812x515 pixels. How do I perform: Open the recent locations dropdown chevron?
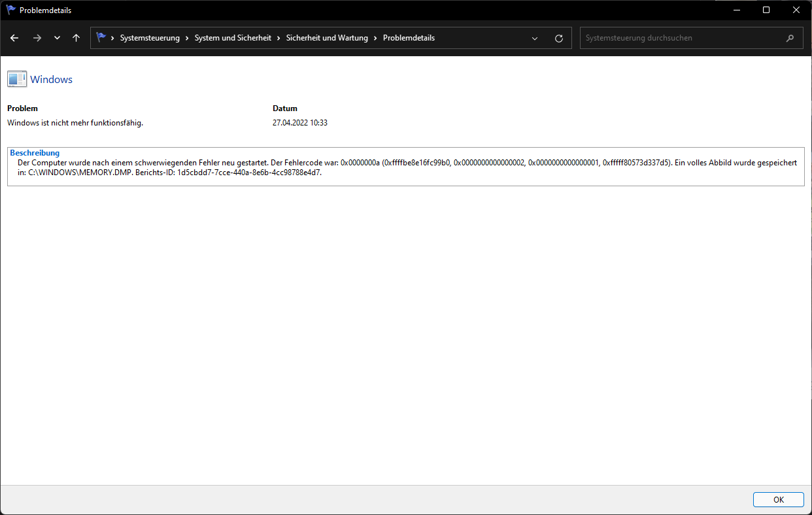point(57,38)
